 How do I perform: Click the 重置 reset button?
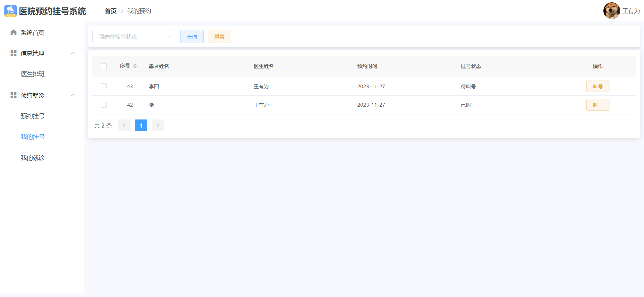click(219, 37)
